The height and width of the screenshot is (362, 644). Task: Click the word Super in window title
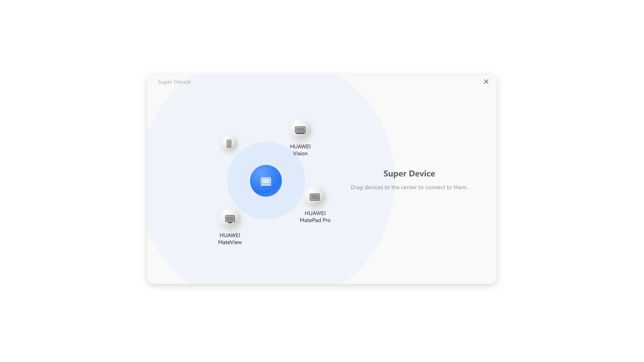[x=165, y=82]
